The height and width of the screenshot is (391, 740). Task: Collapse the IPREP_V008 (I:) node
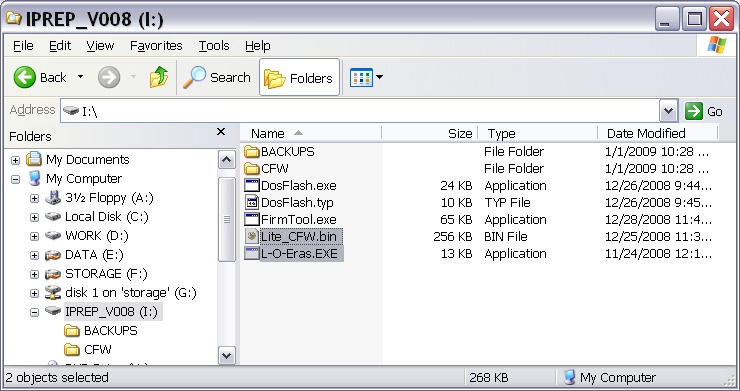click(x=34, y=312)
